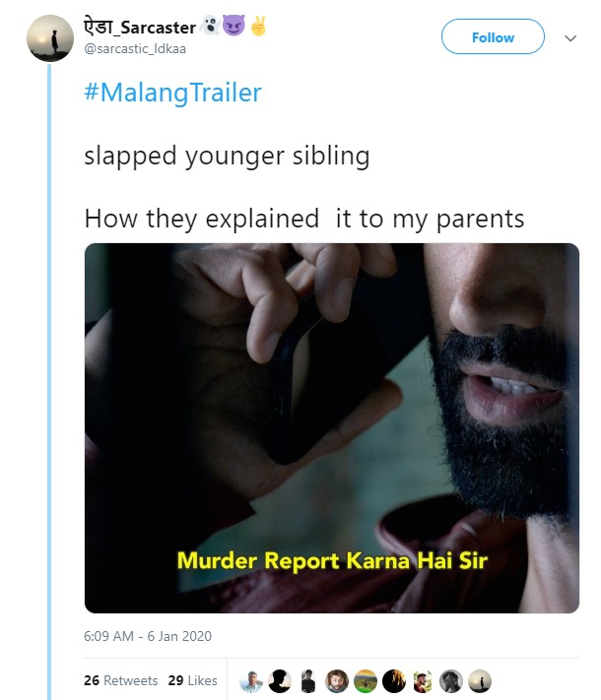Open the tweet options chevron dropdown
Screen dimensions: 601x700
point(569,38)
